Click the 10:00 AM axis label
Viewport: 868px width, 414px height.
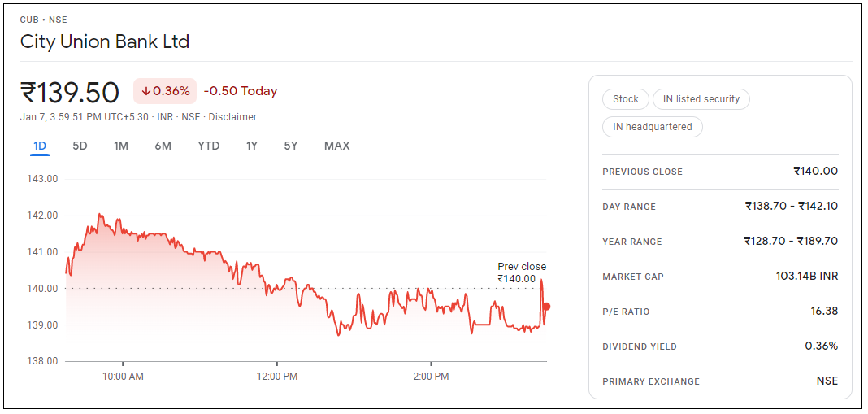[123, 377]
